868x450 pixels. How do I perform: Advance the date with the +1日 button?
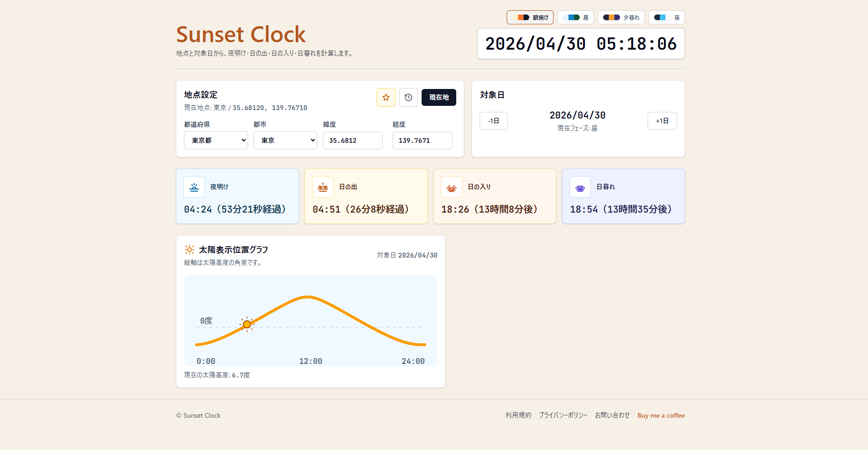point(662,120)
